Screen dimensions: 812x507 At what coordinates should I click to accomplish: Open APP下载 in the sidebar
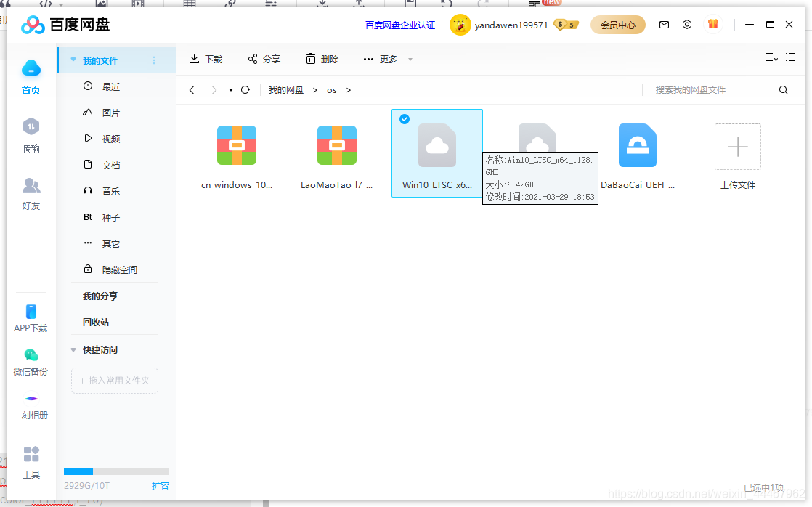31,318
